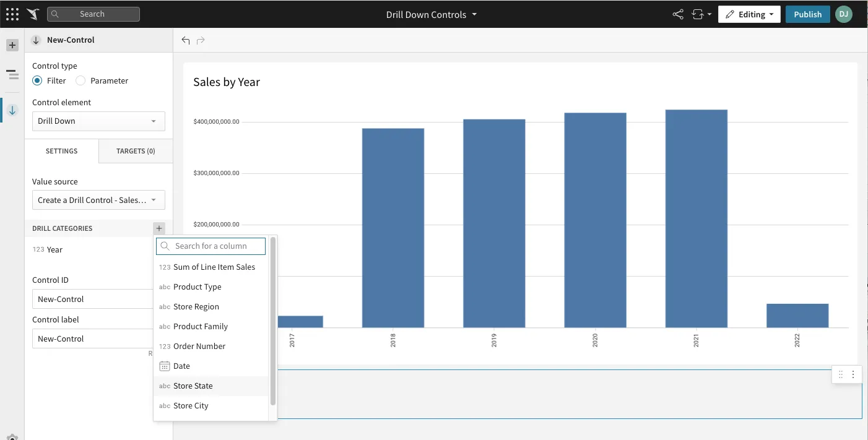868x440 pixels.
Task: Select the drill down arrow icon in sidebar
Action: click(x=12, y=110)
